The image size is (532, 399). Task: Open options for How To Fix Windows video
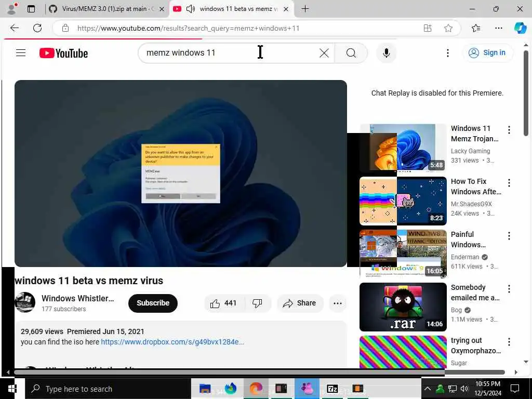[x=509, y=183]
